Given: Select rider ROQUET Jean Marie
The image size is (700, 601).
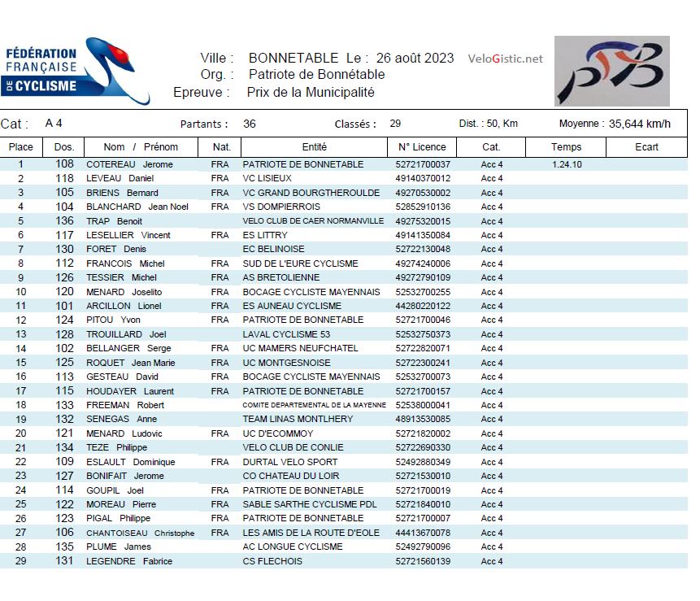Looking at the screenshot, I should pos(130,363).
